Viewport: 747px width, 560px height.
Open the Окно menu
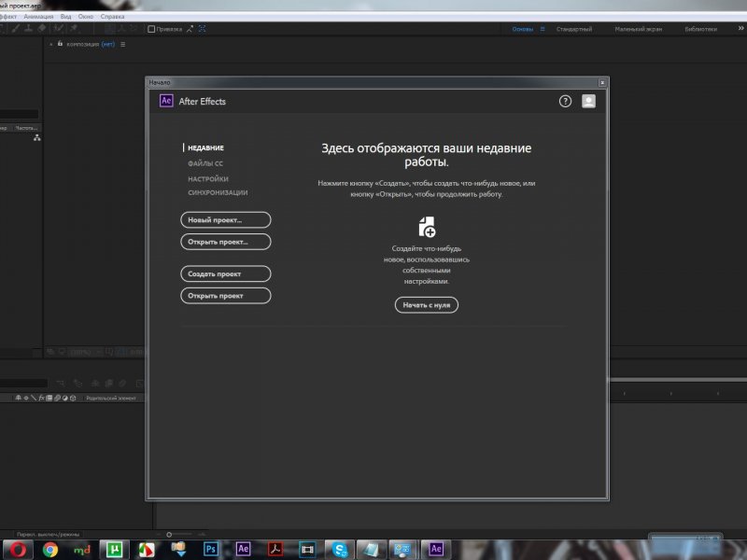point(86,16)
